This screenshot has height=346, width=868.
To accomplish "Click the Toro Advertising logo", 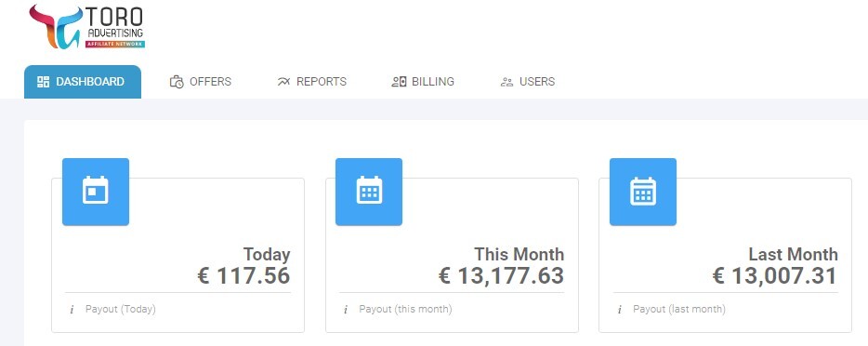I will pyautogui.click(x=87, y=27).
